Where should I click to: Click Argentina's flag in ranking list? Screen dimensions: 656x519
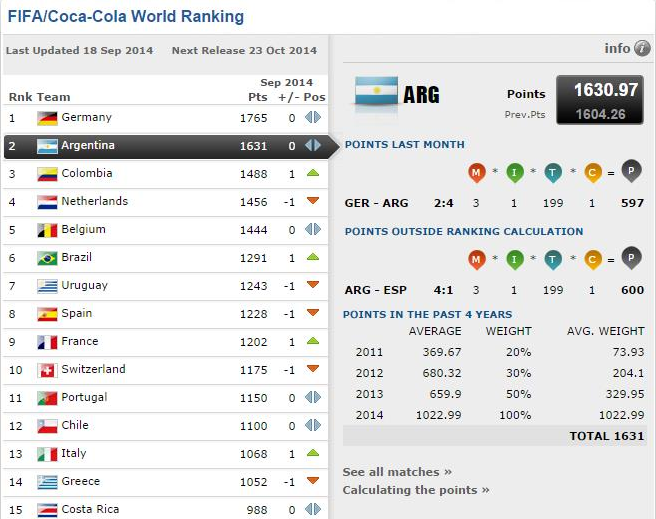pos(47,146)
